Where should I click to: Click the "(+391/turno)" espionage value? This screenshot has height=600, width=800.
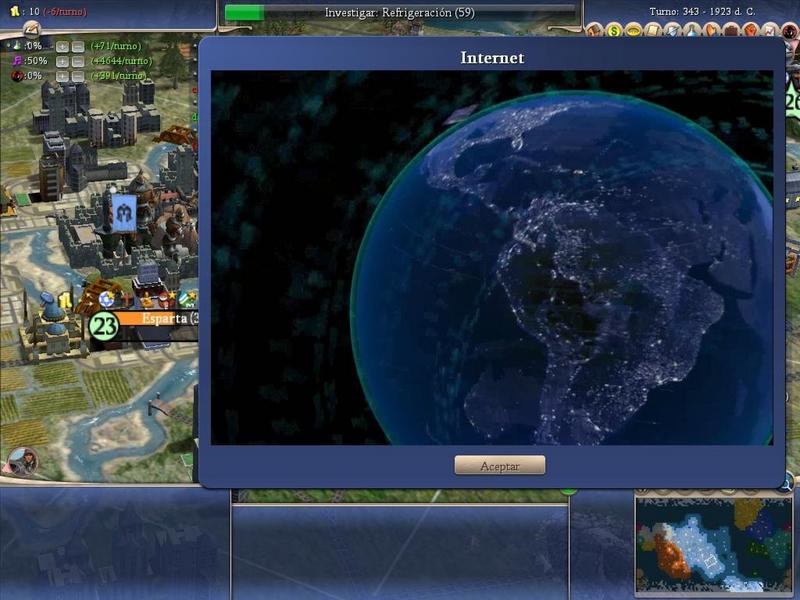pos(118,76)
